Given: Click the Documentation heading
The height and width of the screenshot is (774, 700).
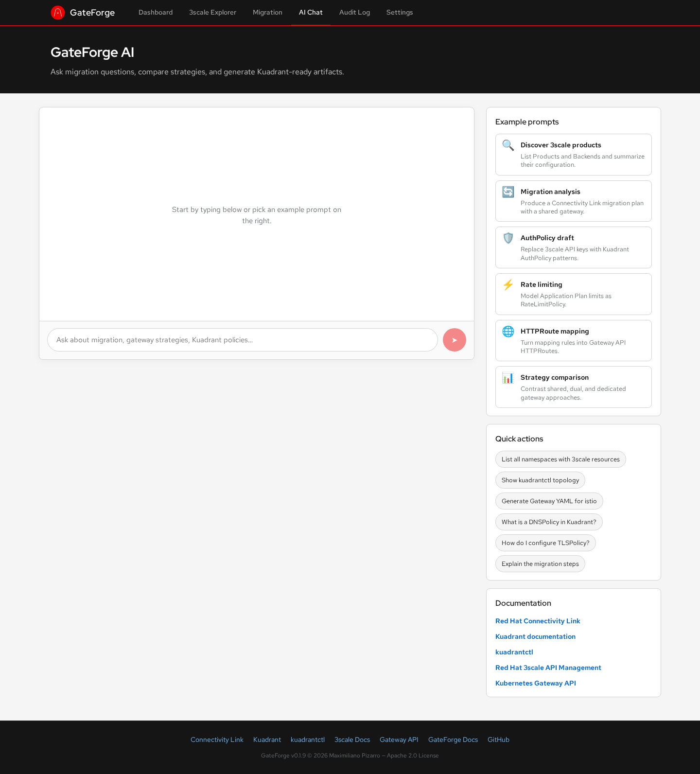Looking at the screenshot, I should click(x=523, y=603).
